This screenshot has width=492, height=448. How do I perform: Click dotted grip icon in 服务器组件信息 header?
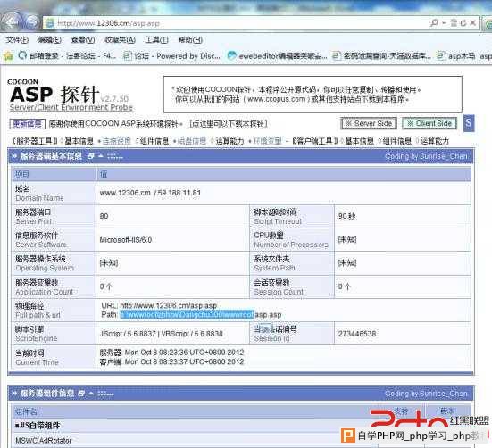(x=105, y=394)
